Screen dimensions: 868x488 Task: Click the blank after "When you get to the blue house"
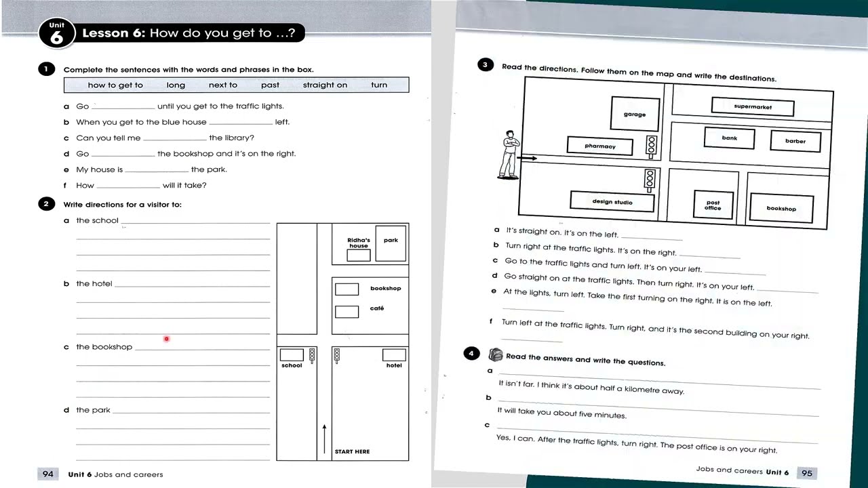[241, 123]
